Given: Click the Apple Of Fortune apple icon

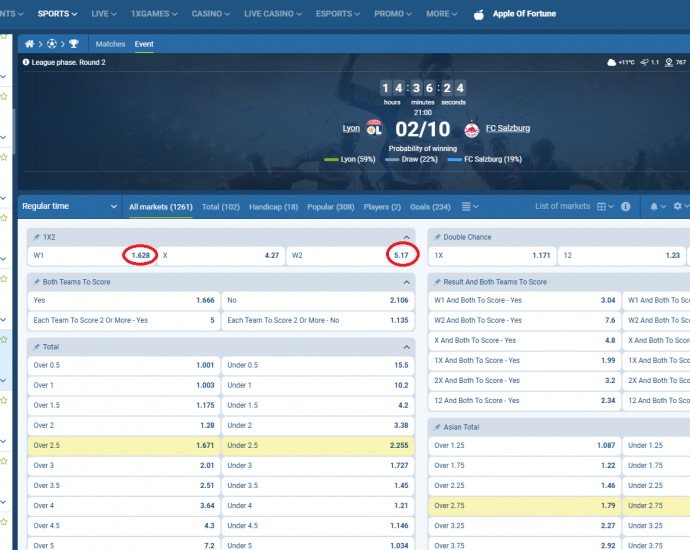Looking at the screenshot, I should [x=479, y=15].
